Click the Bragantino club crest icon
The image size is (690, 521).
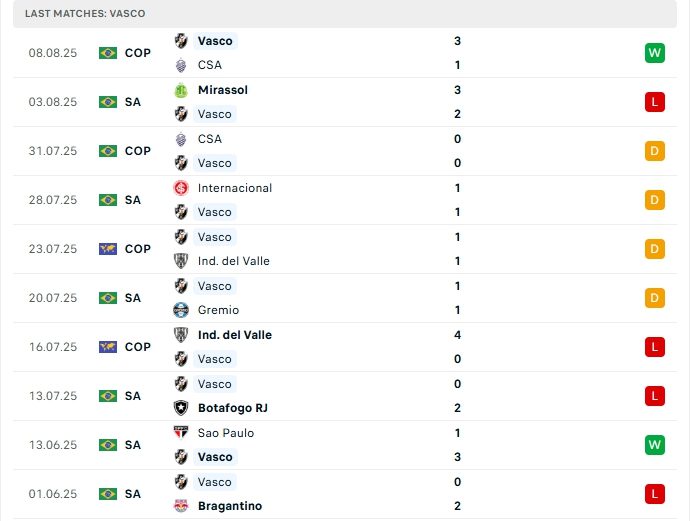(181, 506)
